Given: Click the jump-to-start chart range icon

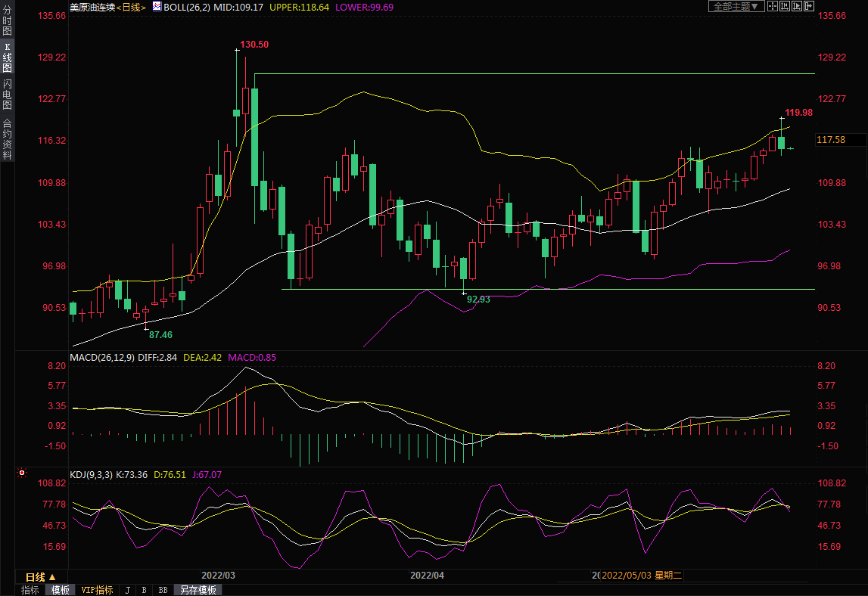Looking at the screenshot, I should click(x=785, y=6).
